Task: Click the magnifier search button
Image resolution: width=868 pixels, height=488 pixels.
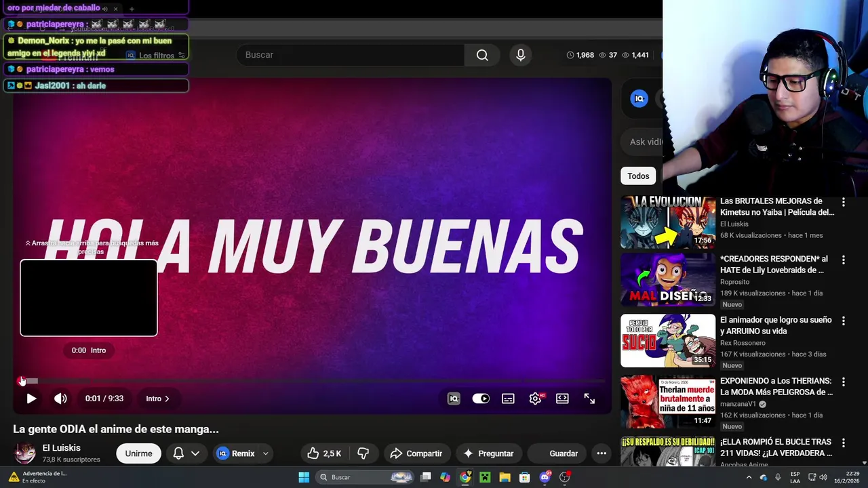Action: 482,55
